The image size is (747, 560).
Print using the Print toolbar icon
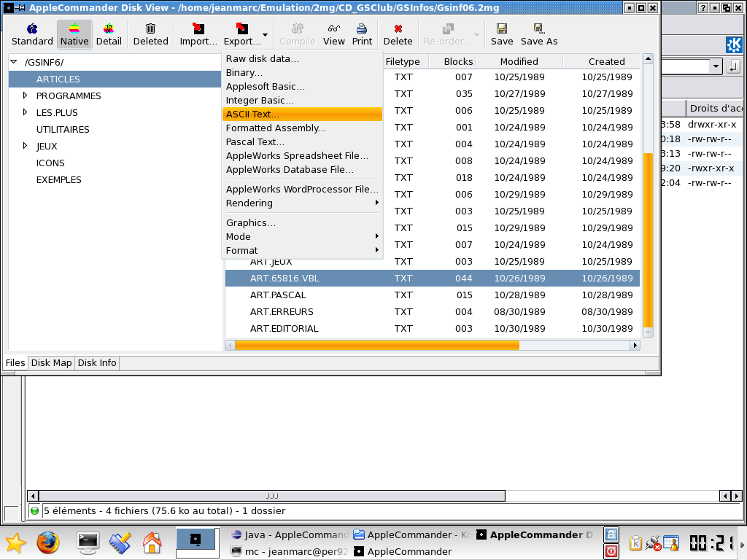[x=362, y=34]
